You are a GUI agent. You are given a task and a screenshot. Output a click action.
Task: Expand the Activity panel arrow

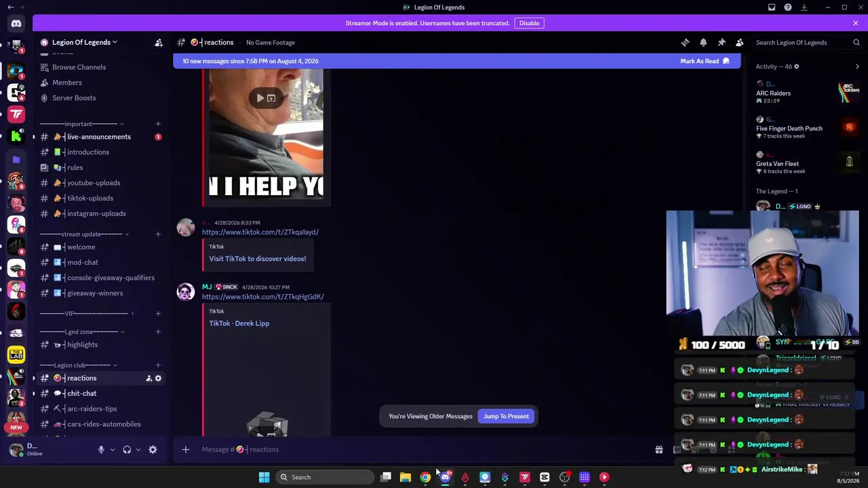click(857, 66)
